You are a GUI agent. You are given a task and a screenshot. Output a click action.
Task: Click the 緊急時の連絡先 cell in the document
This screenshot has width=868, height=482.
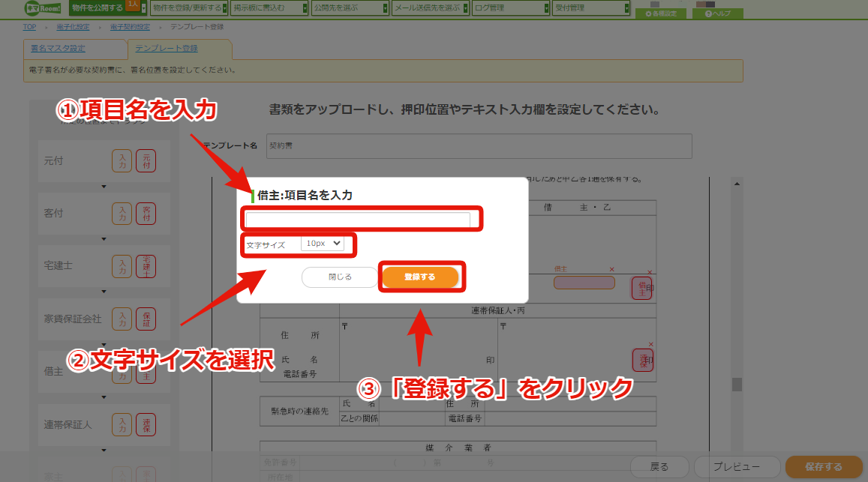tap(299, 412)
